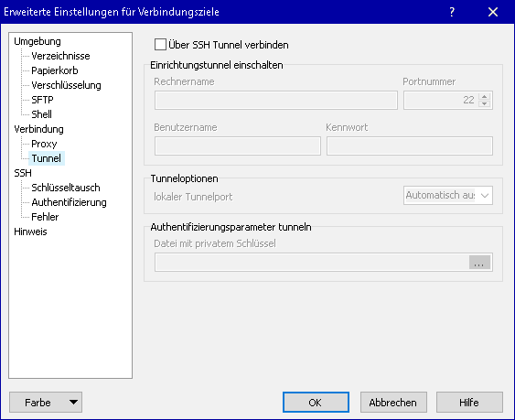The image size is (515, 420).
Task: Decrease Portnummer with down arrow
Action: click(x=485, y=103)
